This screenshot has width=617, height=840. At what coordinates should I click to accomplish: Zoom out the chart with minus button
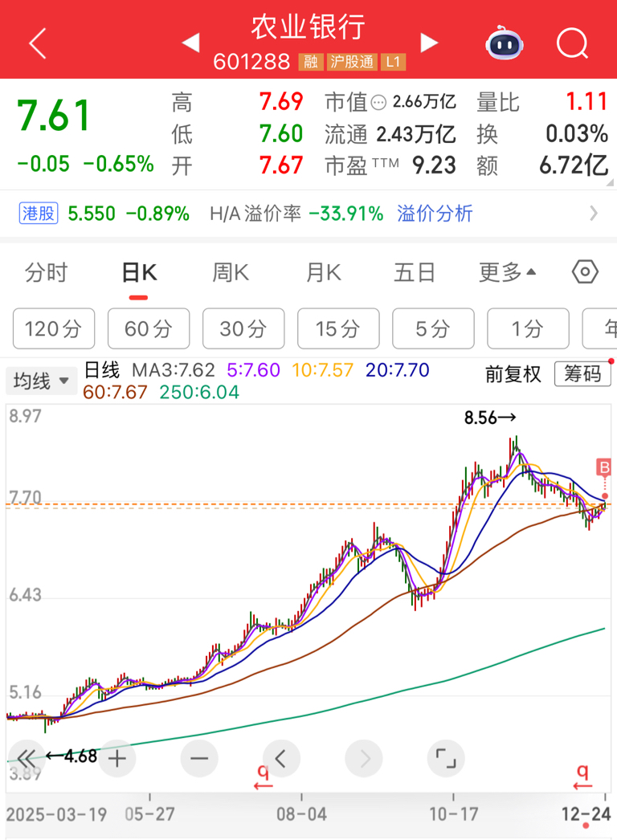[x=199, y=758]
